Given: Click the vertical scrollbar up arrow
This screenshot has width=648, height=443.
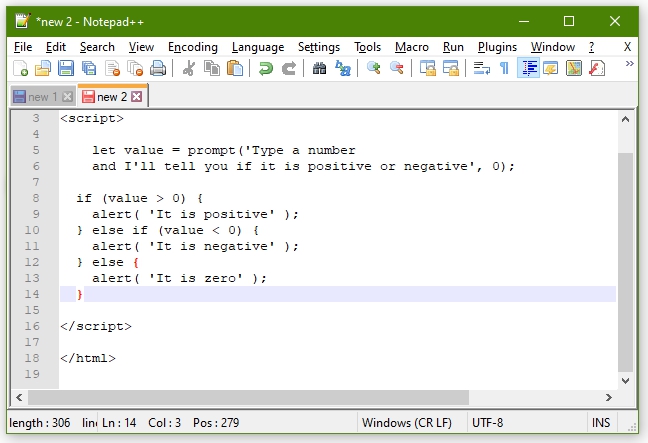Looking at the screenshot, I should [625, 119].
